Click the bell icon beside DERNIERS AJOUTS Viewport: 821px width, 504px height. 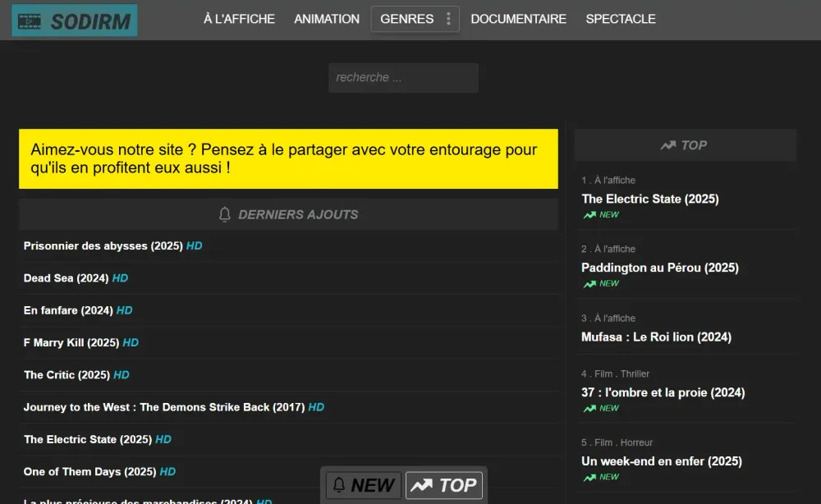click(224, 214)
